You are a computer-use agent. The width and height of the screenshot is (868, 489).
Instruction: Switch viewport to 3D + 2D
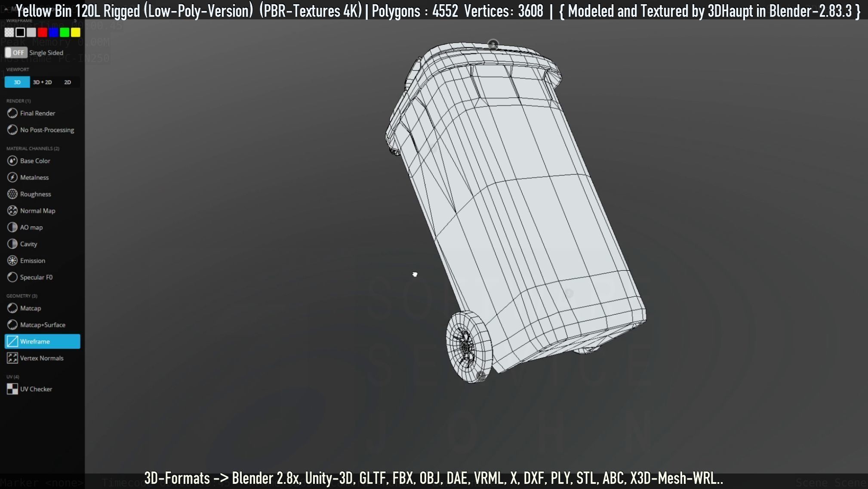43,82
